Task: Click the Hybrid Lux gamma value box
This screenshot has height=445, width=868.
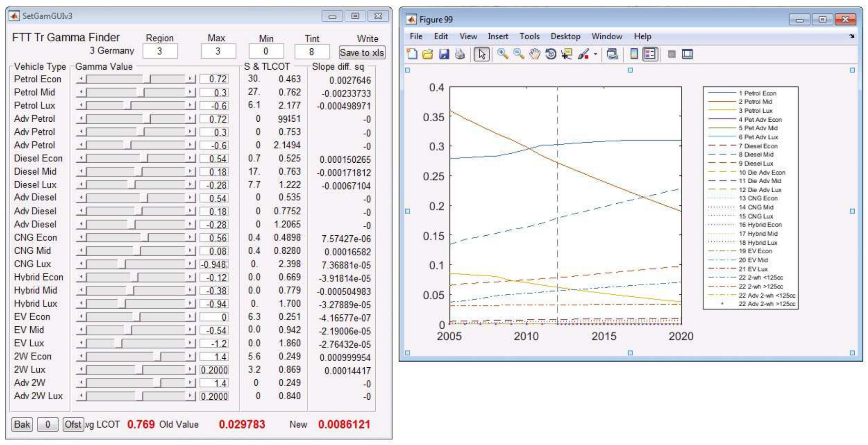Action: click(x=214, y=304)
